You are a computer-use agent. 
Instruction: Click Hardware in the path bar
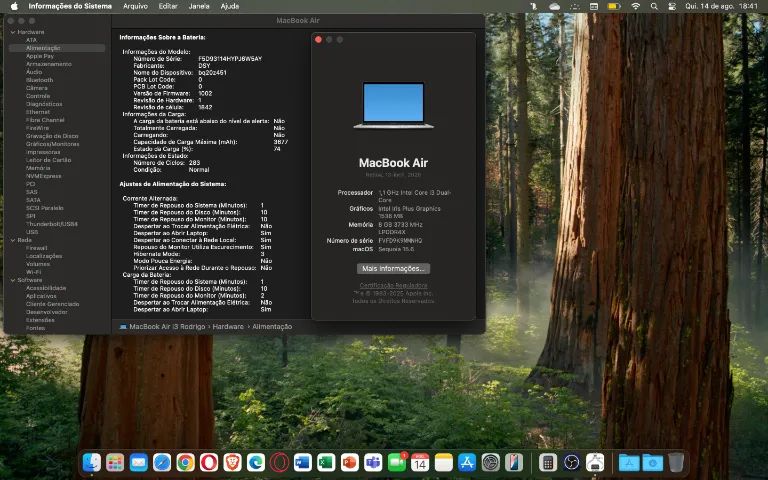coord(228,326)
